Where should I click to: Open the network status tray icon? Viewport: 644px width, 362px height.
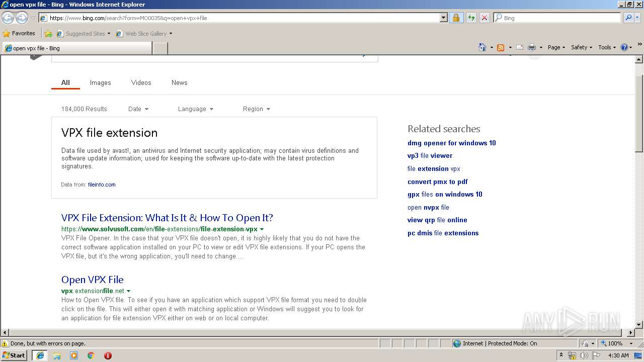pyautogui.click(x=572, y=355)
